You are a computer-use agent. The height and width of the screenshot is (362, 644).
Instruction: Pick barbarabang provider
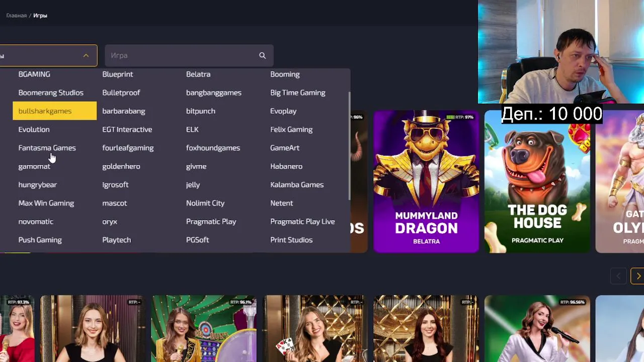[x=123, y=111]
